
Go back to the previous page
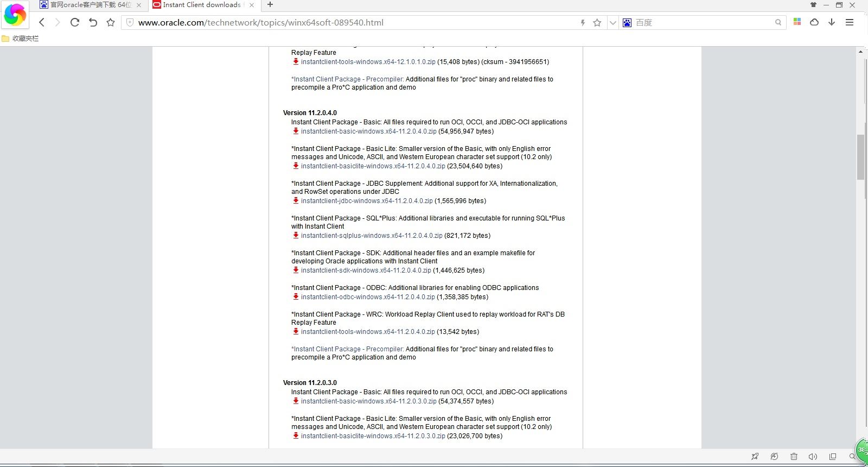pyautogui.click(x=42, y=22)
